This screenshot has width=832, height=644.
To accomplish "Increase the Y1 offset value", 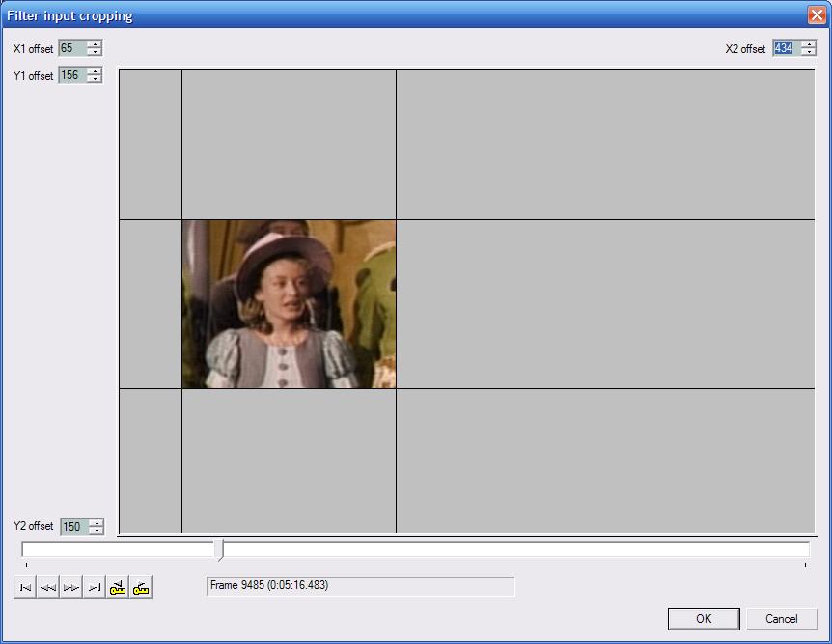I will pos(95,71).
